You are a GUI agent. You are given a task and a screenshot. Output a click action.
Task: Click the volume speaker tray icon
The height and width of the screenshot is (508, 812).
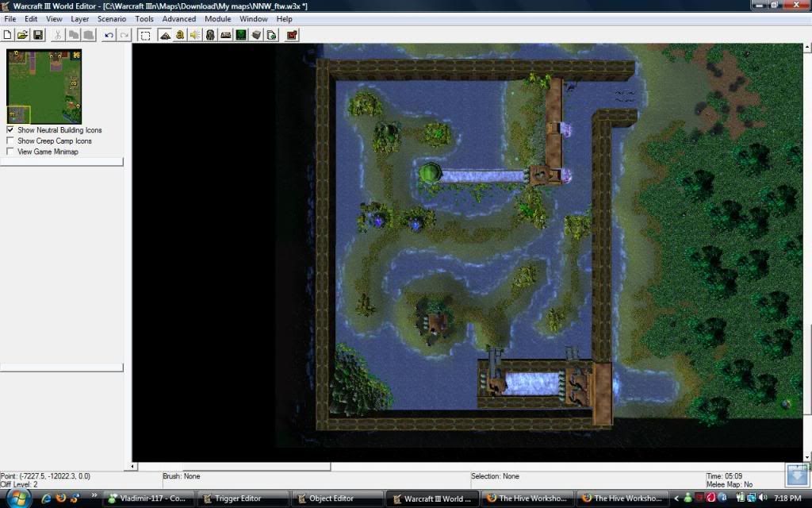coord(762,498)
